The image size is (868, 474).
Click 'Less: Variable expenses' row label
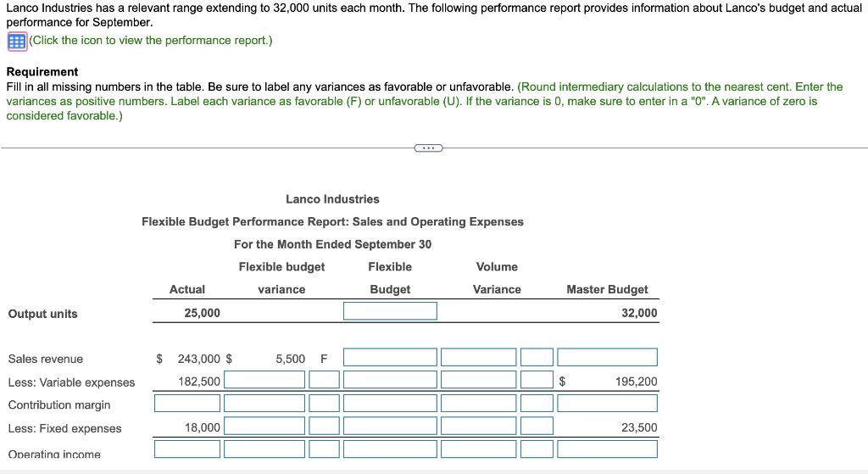point(71,382)
